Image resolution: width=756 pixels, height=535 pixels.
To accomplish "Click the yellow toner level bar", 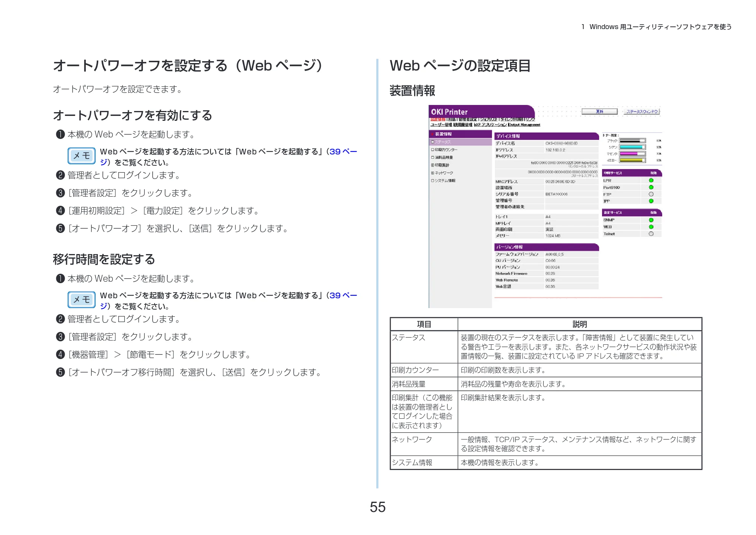I will (632, 160).
